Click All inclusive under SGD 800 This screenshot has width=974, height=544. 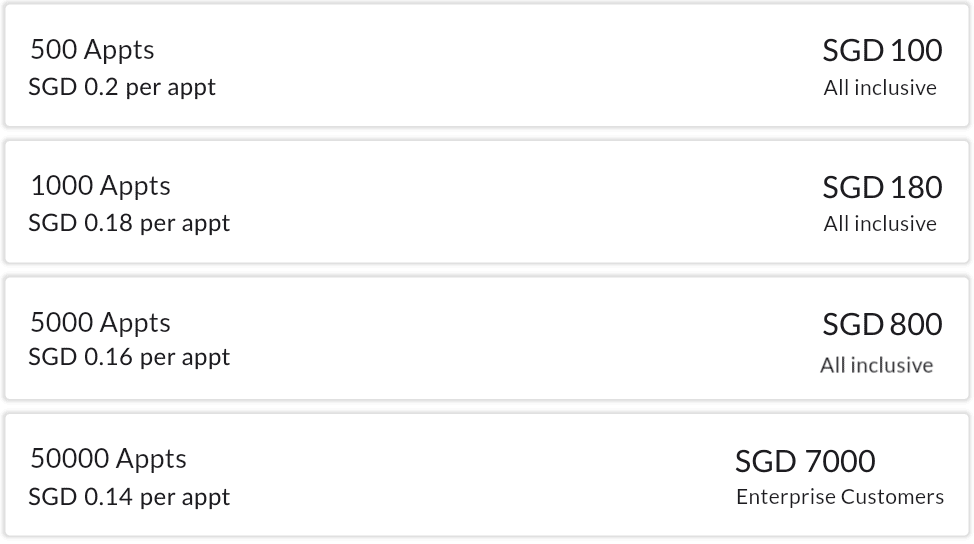tap(876, 365)
